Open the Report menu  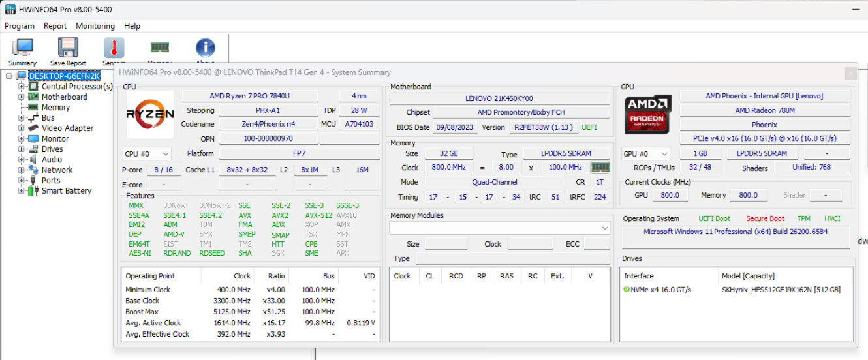(55, 26)
